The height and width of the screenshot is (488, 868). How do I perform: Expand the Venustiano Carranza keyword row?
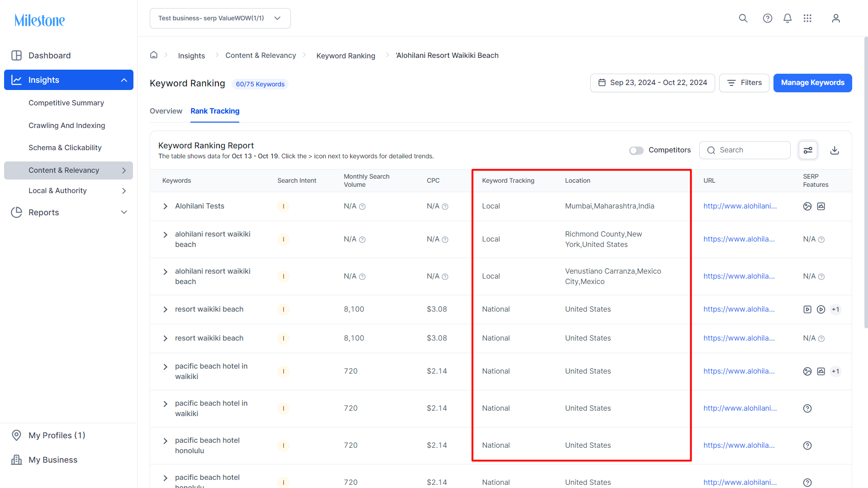click(165, 272)
